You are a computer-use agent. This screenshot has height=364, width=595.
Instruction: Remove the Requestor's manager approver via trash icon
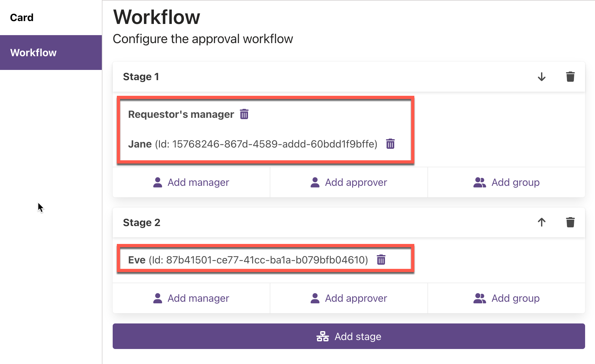[244, 114]
